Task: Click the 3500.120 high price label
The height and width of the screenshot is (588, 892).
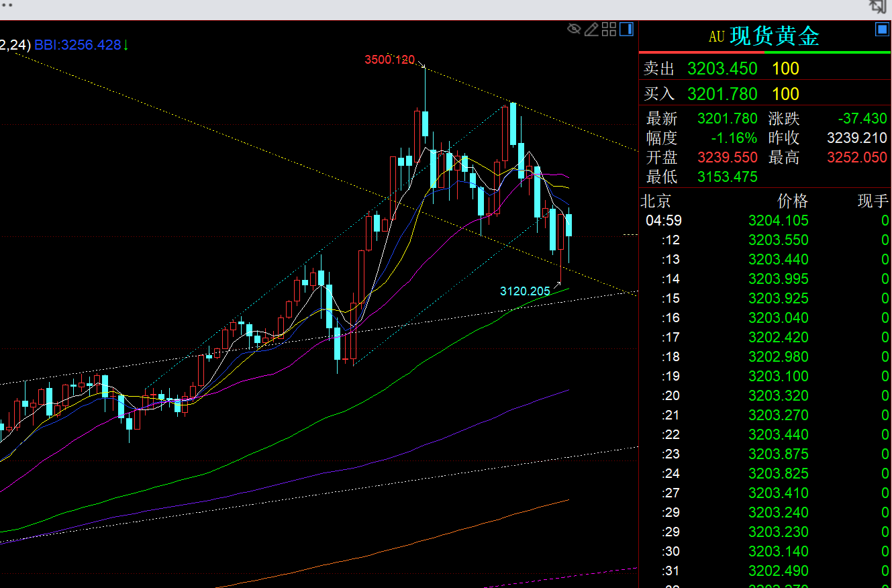Action: [389, 60]
